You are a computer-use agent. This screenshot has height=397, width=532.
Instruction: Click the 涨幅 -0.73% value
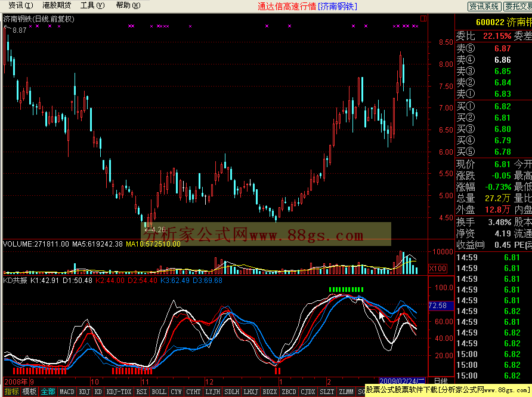tap(498, 187)
